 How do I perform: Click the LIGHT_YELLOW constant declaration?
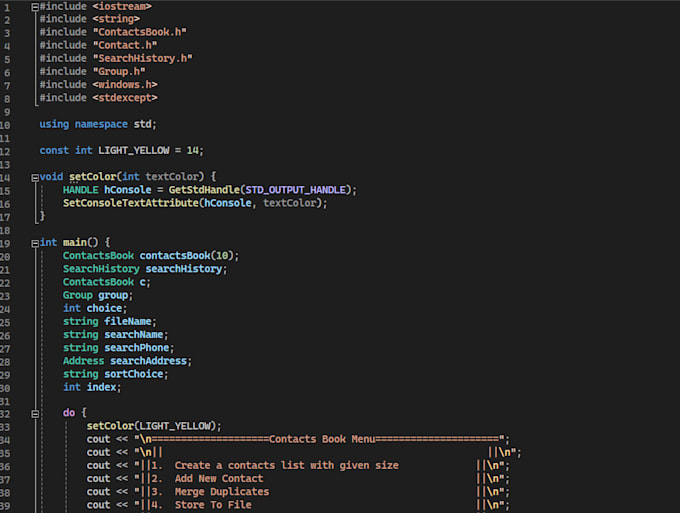[121, 150]
